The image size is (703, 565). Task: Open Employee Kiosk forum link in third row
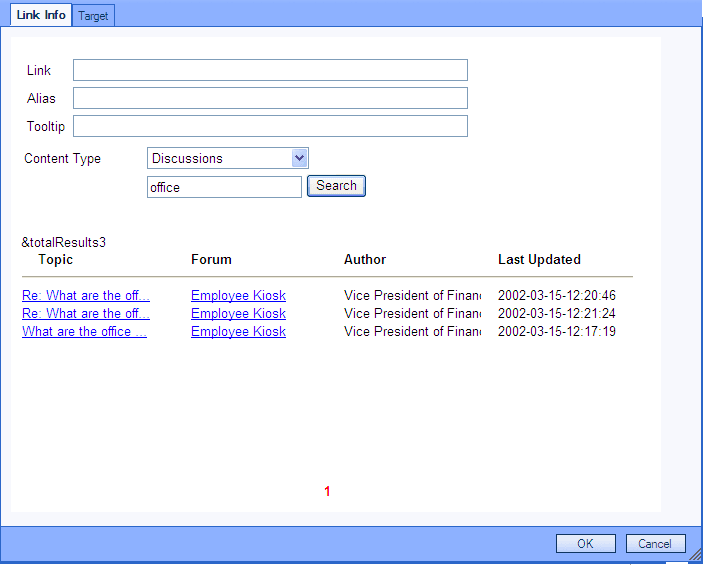coord(239,331)
